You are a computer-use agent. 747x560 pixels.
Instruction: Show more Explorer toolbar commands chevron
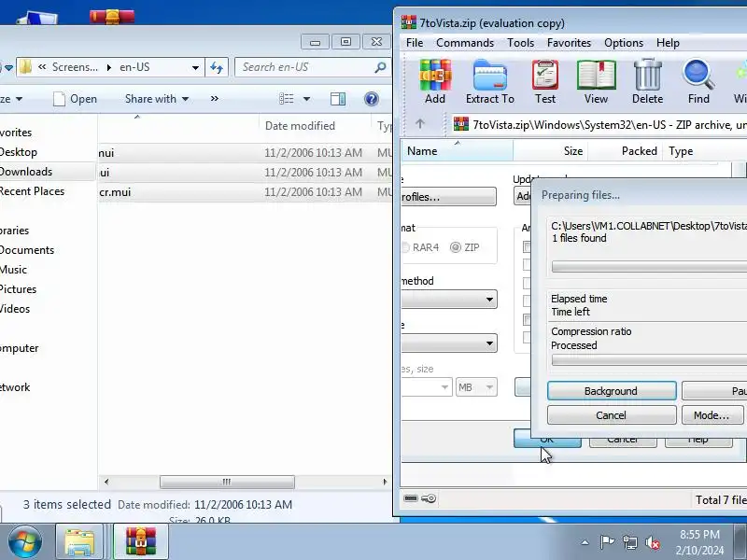pos(215,99)
